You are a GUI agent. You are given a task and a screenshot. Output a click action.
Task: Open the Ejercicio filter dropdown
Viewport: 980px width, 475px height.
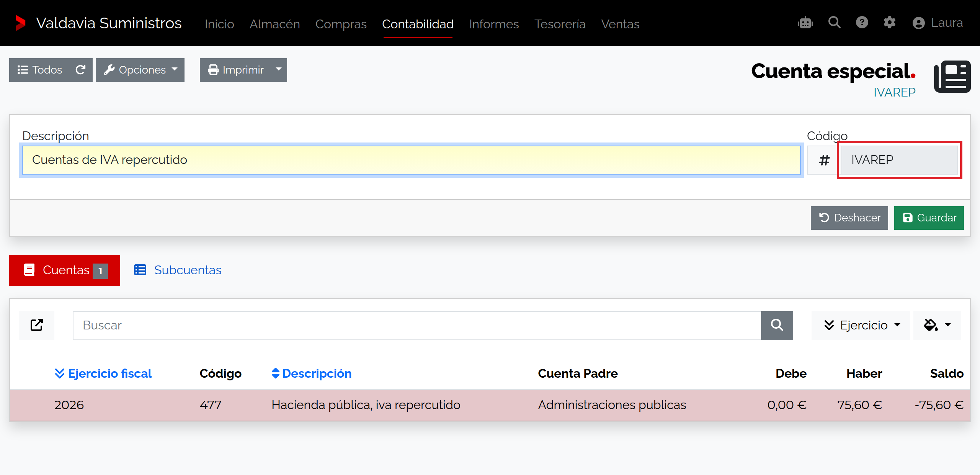[861, 325]
